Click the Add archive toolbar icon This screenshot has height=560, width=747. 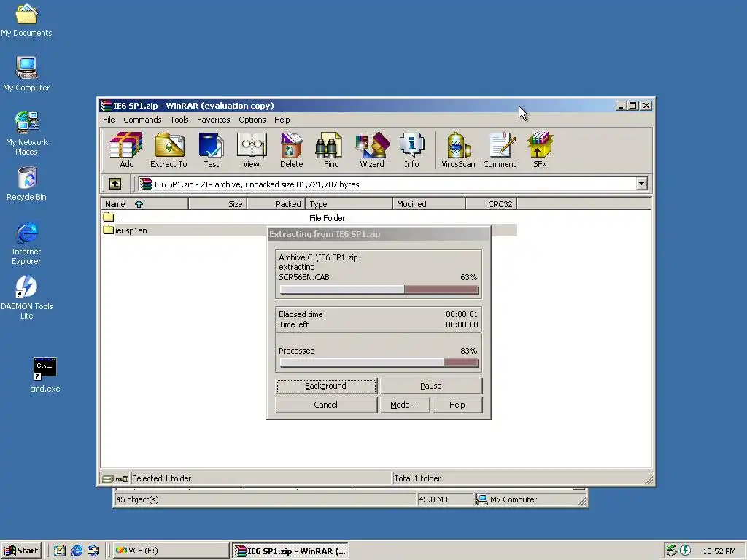tap(126, 150)
